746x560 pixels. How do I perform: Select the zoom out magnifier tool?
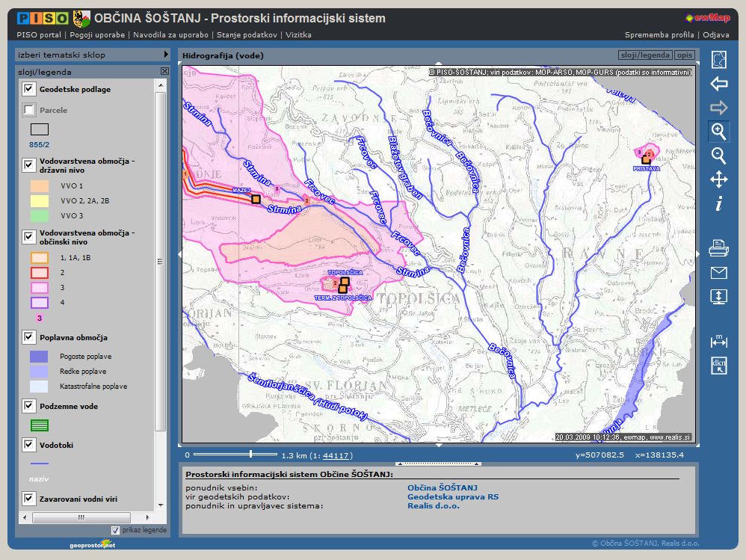click(x=718, y=156)
